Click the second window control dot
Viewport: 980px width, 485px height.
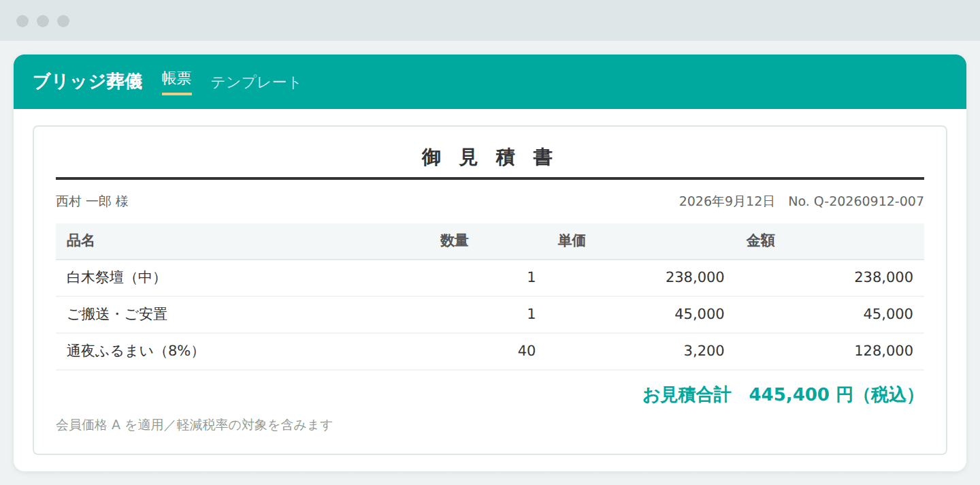(x=43, y=21)
